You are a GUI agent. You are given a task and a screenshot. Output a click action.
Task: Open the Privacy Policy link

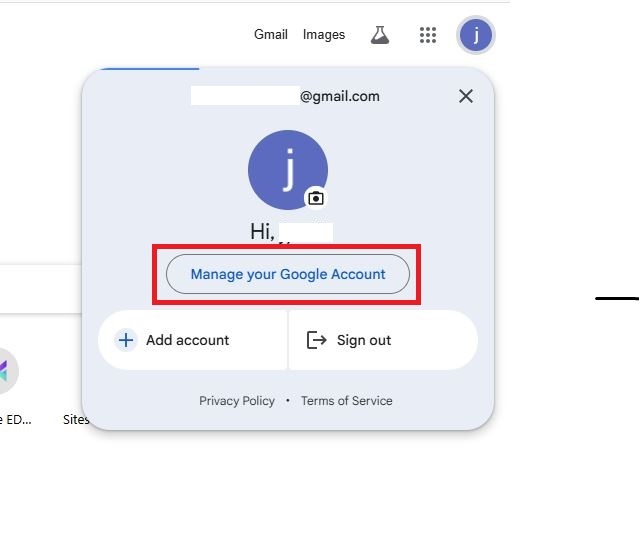coord(237,401)
